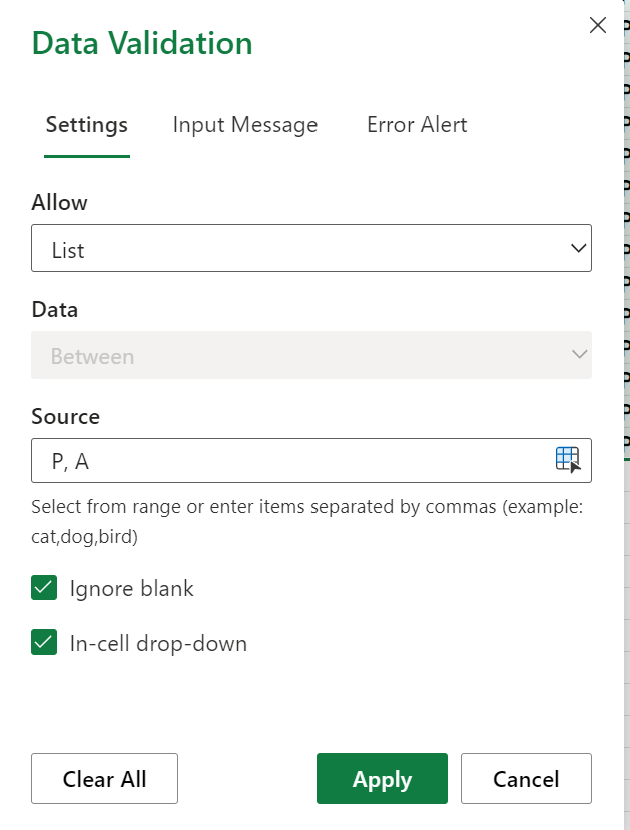Click the disabled Data dropdown showing Between
The width and height of the screenshot is (630, 830).
(x=311, y=355)
